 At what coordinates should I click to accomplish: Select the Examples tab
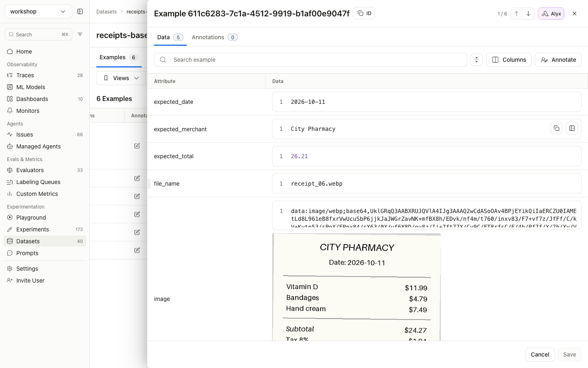click(119, 58)
